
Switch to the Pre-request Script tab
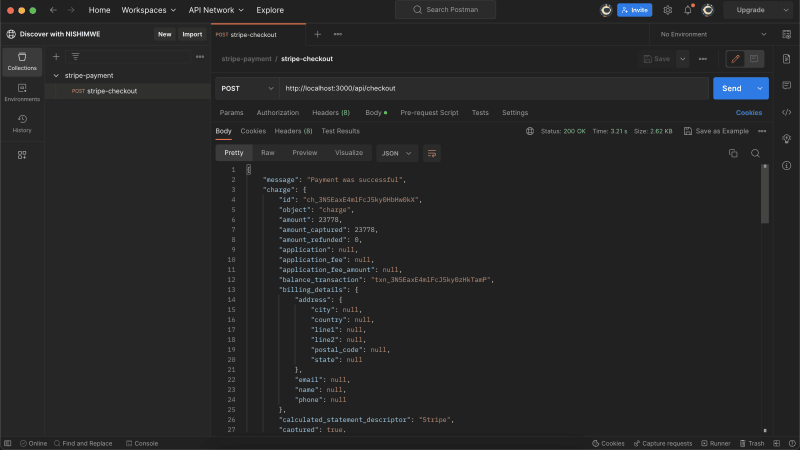429,113
